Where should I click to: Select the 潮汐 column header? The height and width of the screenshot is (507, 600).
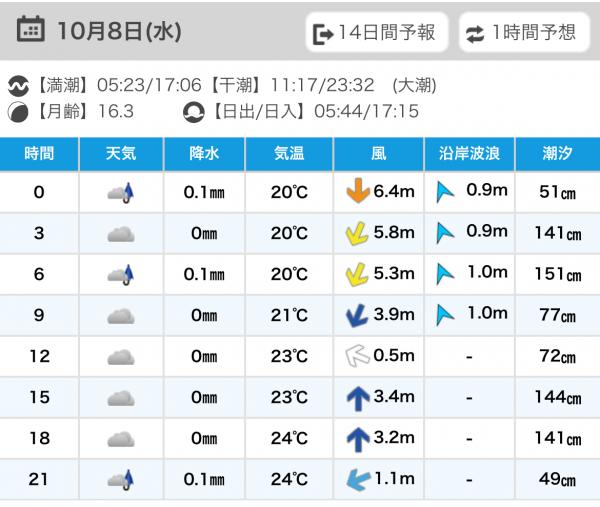tap(558, 153)
